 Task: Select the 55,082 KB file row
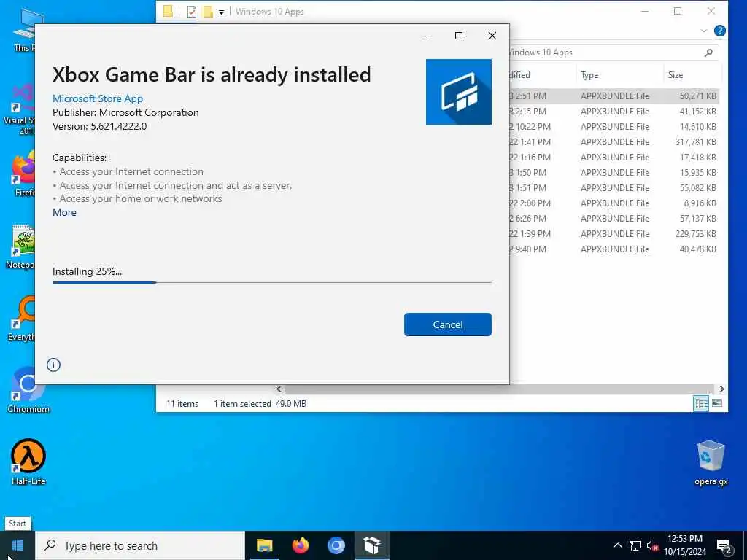click(x=614, y=187)
